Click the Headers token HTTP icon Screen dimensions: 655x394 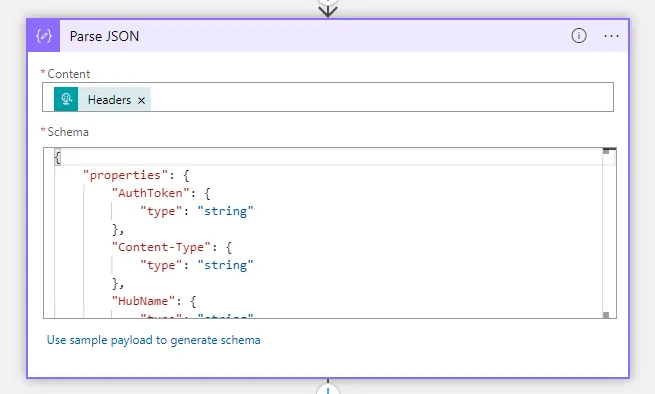coord(66,99)
